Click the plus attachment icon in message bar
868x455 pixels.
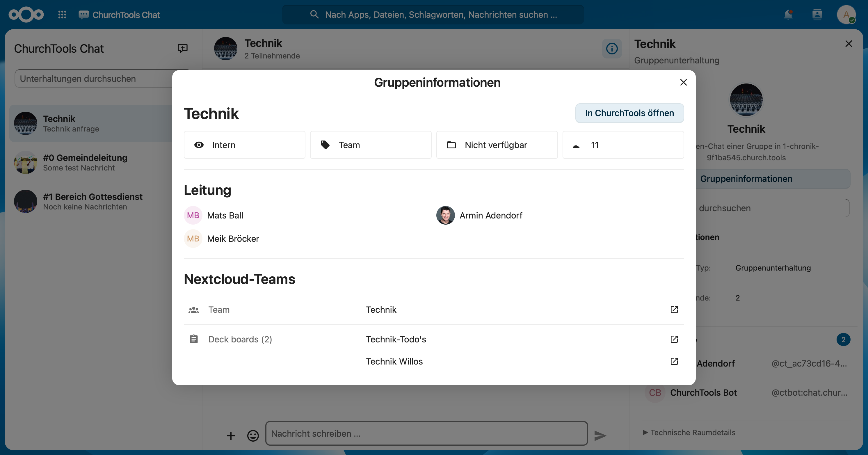231,436
